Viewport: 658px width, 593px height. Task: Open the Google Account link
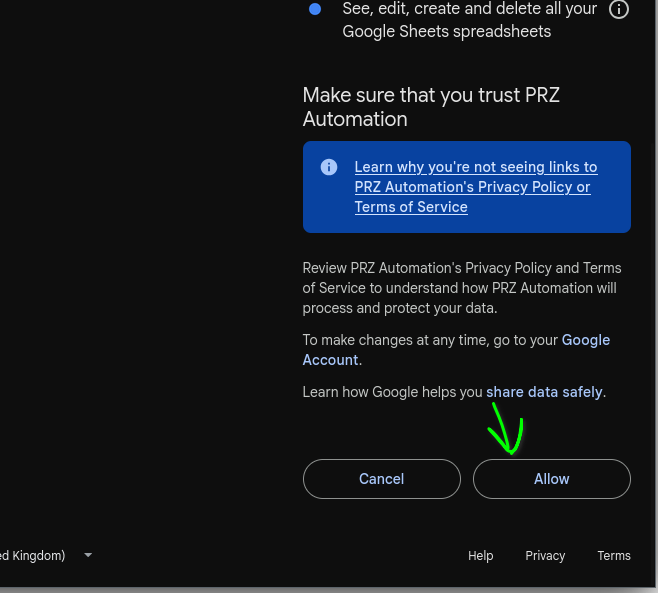(457, 350)
